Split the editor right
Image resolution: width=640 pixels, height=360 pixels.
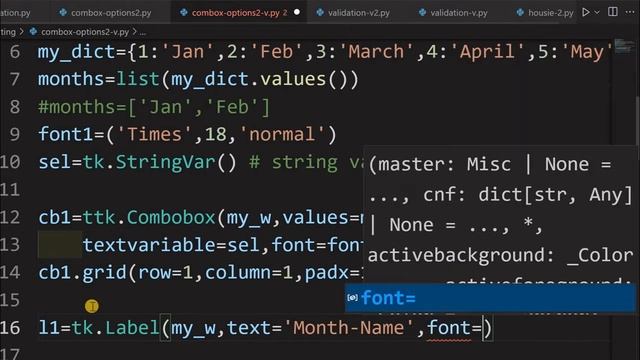point(613,12)
